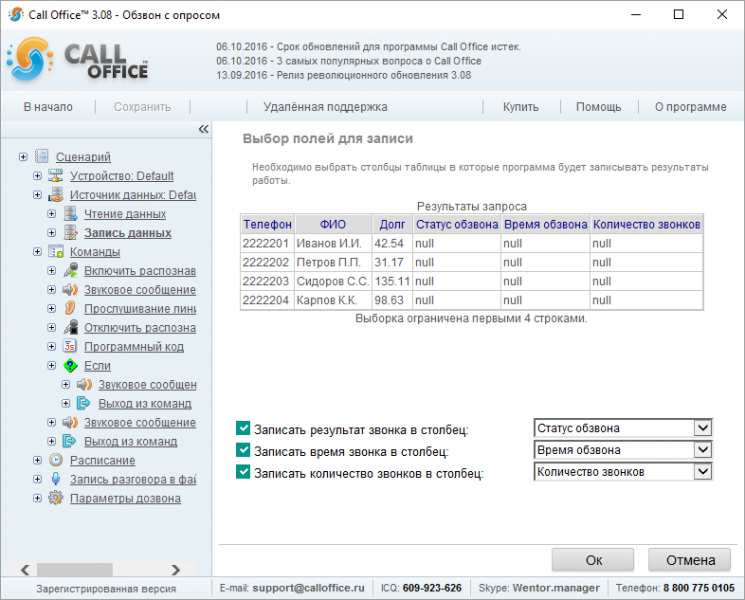Open the Купить menu item

click(521, 107)
